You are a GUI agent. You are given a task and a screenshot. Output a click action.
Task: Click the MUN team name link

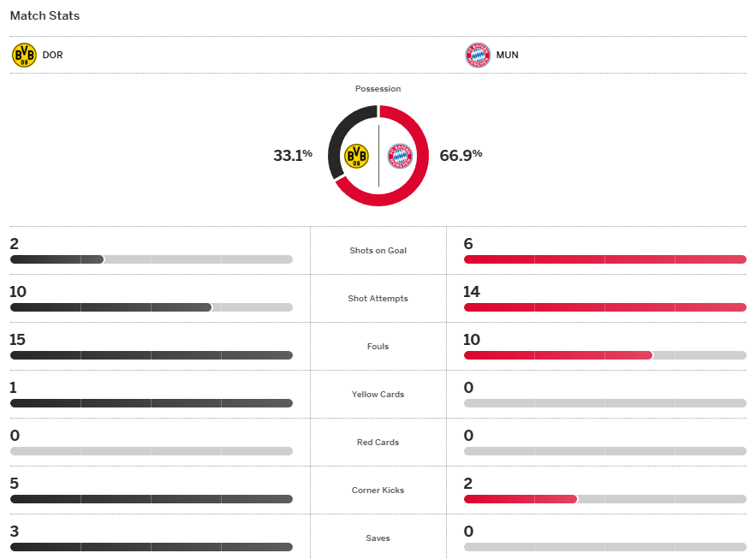(x=507, y=56)
